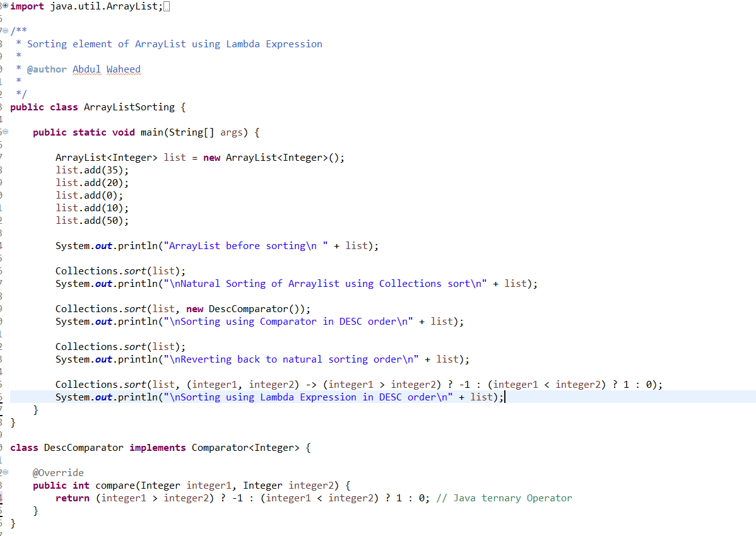Viewport: 756px width, 536px height.
Task: Click the folded import box after ArrayList import
Action: pos(165,6)
